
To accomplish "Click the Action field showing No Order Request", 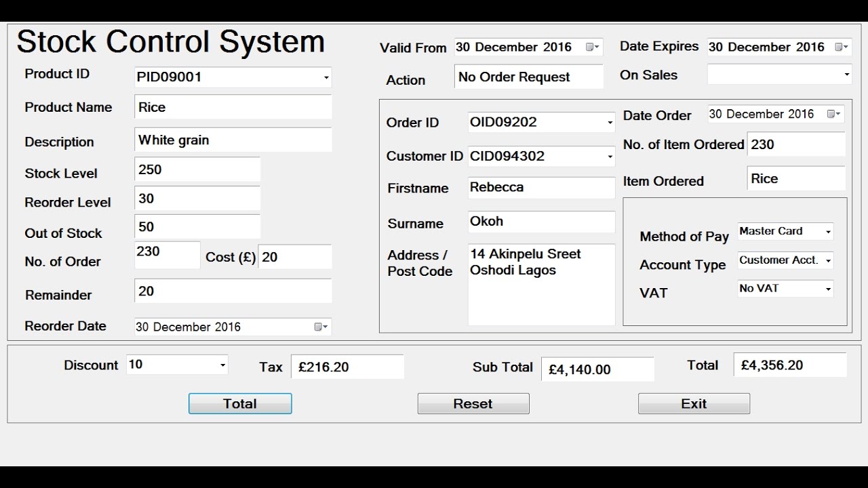I will pos(529,77).
